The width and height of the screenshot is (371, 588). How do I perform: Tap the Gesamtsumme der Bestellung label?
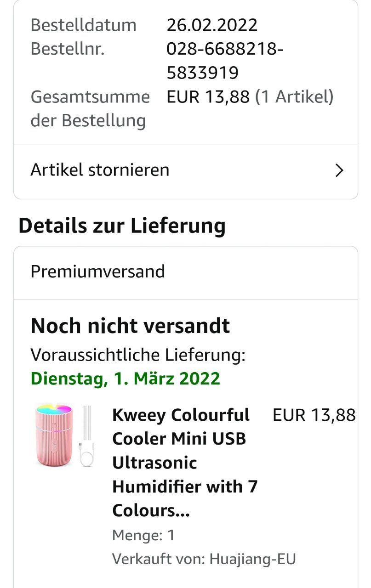pyautogui.click(x=90, y=108)
